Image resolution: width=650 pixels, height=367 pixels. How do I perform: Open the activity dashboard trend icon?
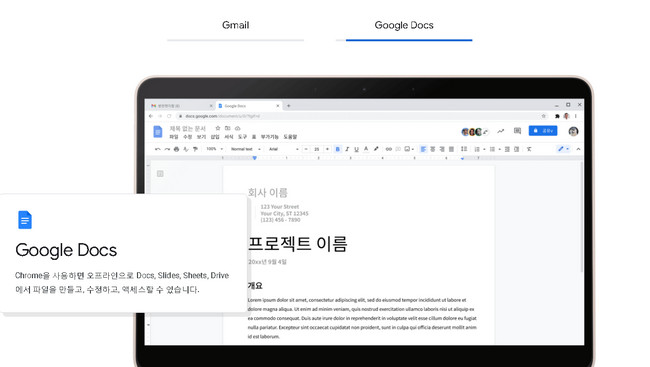(501, 131)
